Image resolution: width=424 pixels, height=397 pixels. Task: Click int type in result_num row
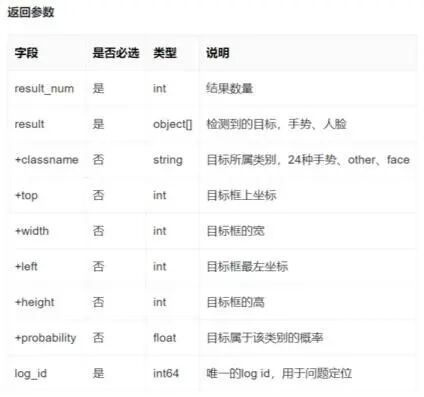click(x=159, y=88)
